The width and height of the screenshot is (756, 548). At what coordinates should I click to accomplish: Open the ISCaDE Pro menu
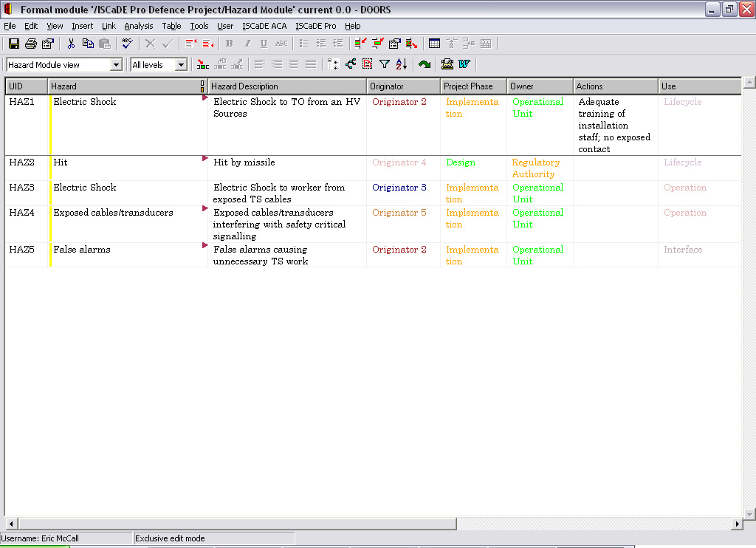pos(316,26)
